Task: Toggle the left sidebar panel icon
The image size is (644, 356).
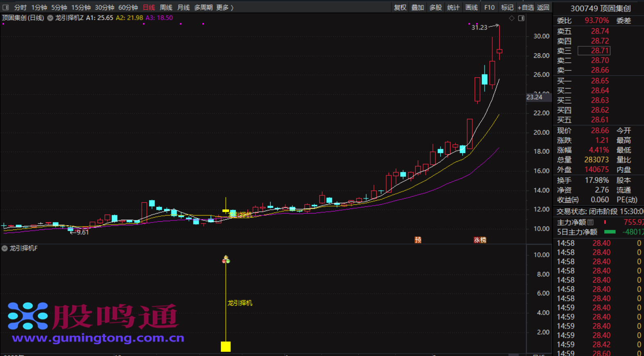Action: click(5, 7)
